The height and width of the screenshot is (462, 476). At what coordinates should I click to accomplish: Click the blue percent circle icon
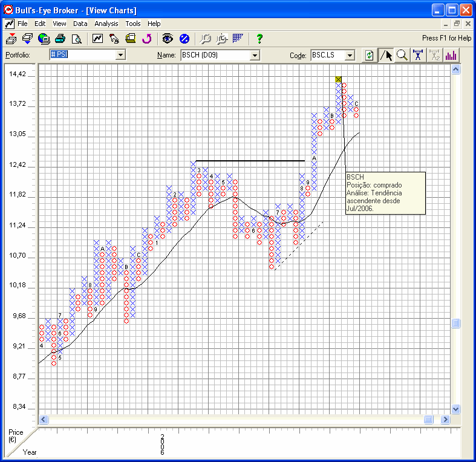click(184, 39)
